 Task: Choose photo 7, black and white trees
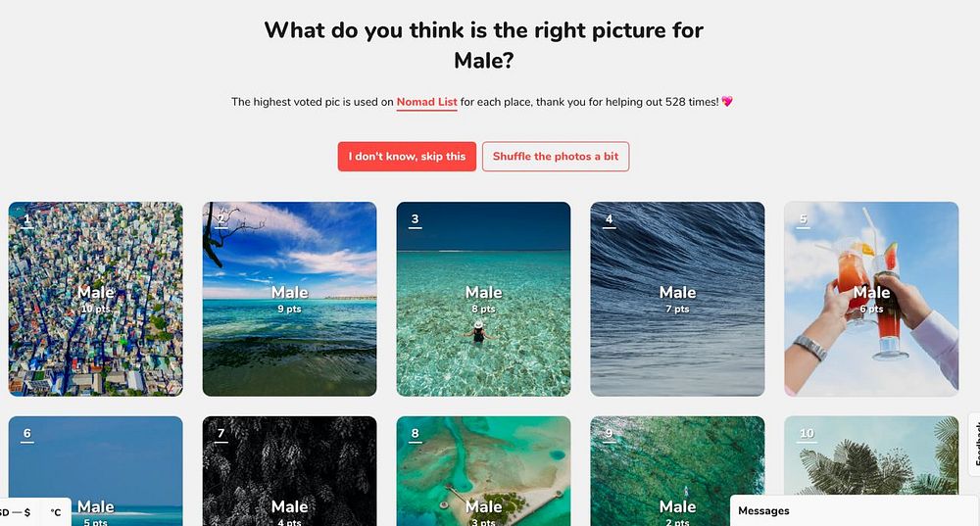pyautogui.click(x=289, y=471)
